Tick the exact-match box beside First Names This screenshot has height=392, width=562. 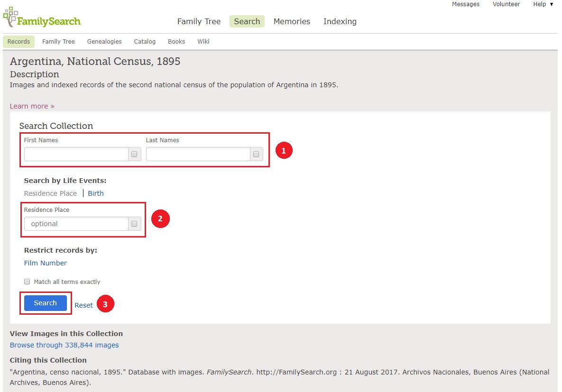click(x=134, y=154)
